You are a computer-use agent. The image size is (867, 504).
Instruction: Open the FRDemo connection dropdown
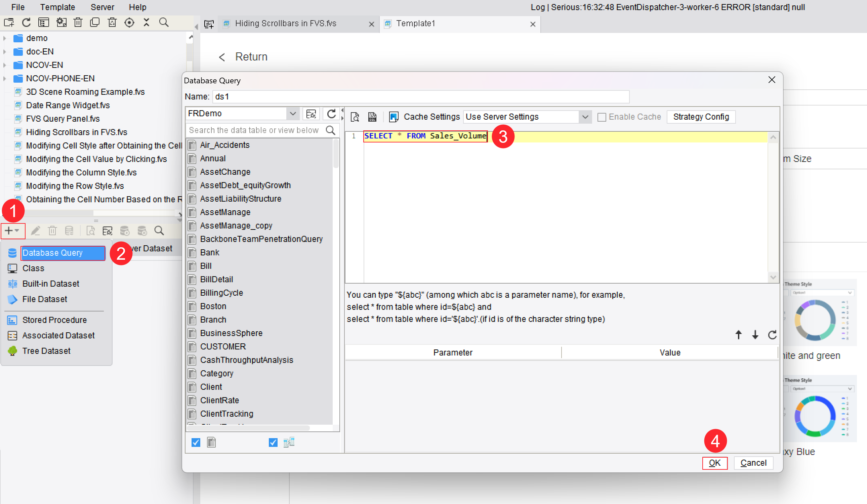tap(293, 114)
